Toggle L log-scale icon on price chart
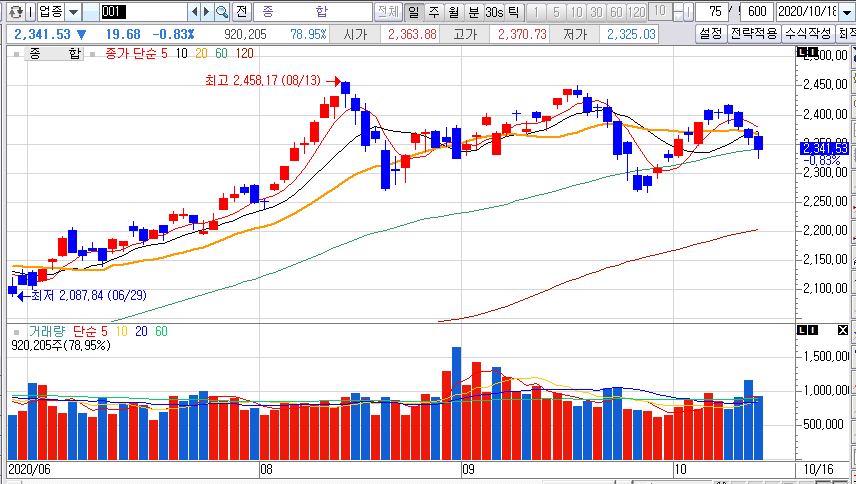Screen dimensions: 856x484 pyautogui.click(x=802, y=52)
